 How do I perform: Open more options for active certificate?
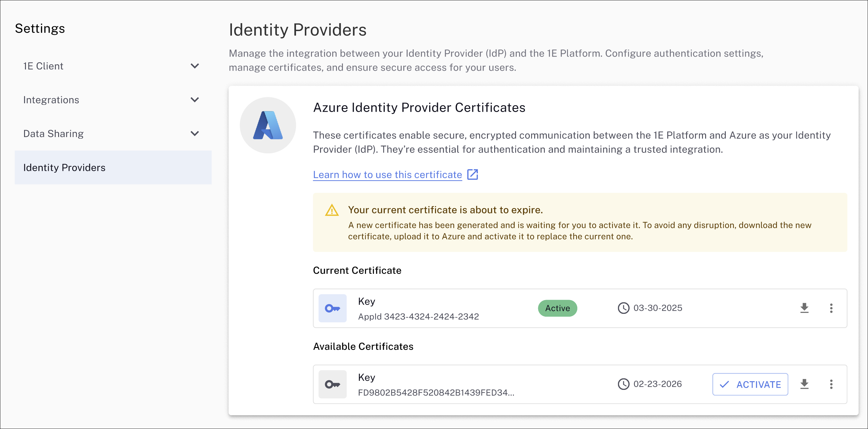pos(831,308)
